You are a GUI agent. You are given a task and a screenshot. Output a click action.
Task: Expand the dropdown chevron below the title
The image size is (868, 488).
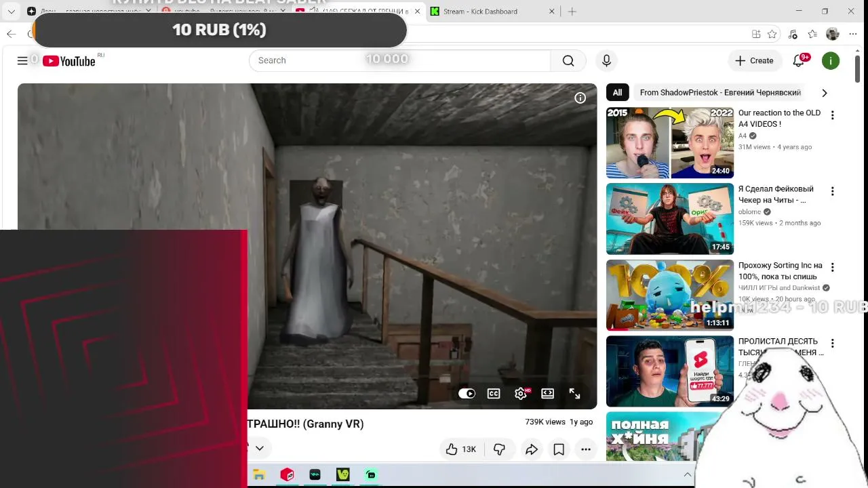click(259, 448)
